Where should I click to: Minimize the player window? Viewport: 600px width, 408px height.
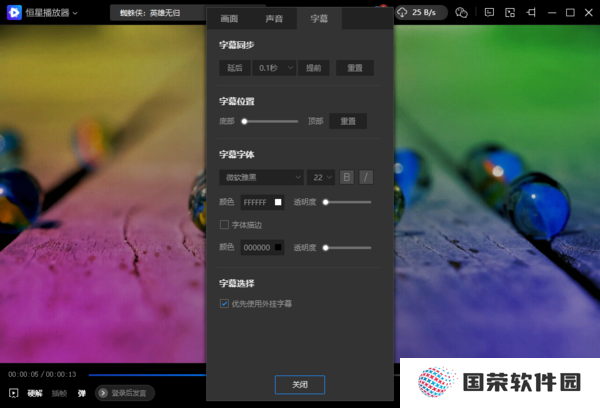552,13
